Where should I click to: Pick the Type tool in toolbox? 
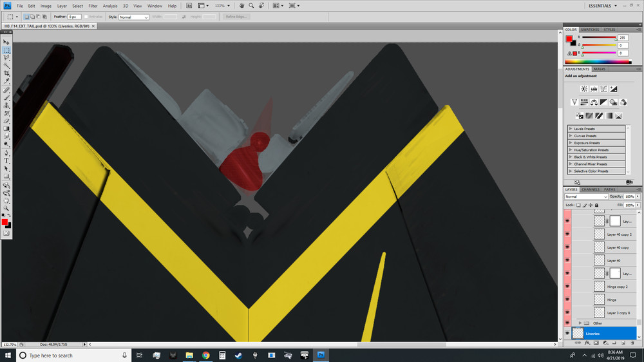6,160
